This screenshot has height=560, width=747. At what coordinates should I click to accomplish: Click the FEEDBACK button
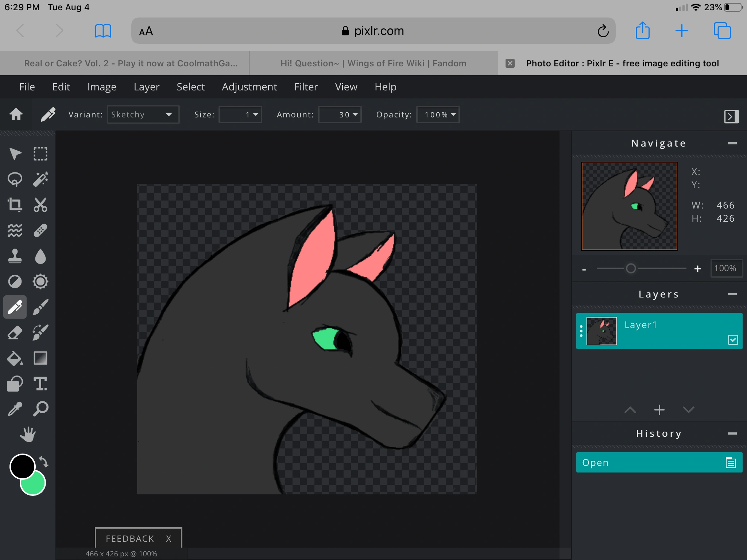(x=130, y=538)
